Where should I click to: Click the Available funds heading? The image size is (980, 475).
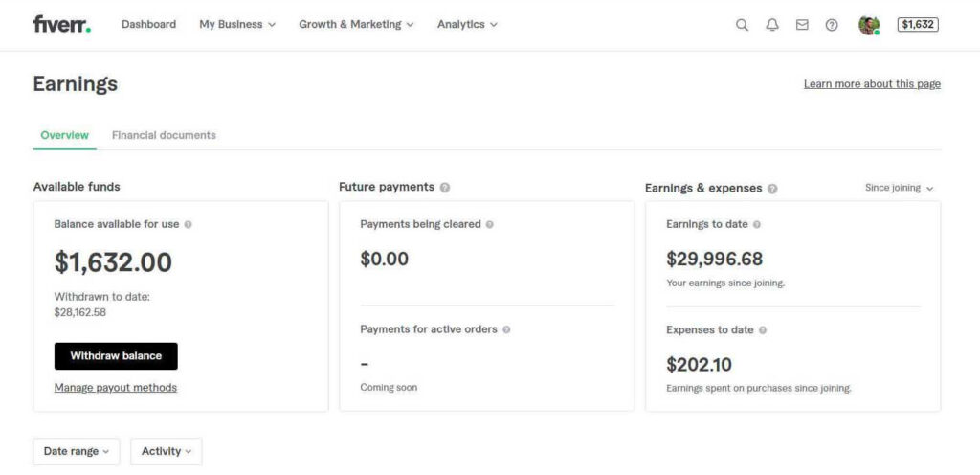77,186
